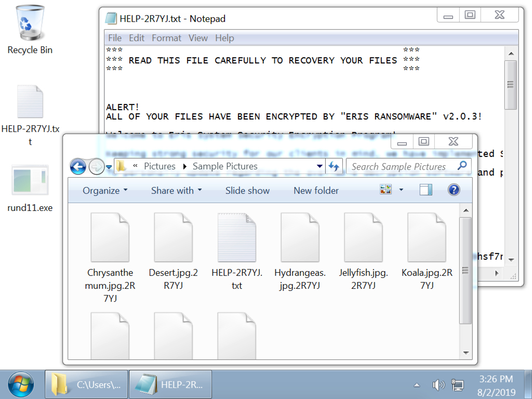This screenshot has height=399, width=532.
Task: Open the recent pages dropdown arrow
Action: point(109,167)
